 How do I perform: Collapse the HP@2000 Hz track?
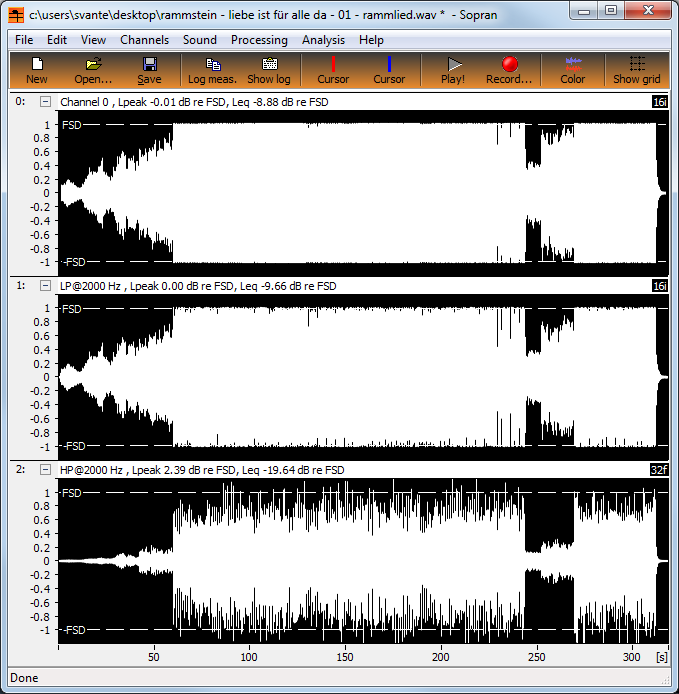point(45,470)
